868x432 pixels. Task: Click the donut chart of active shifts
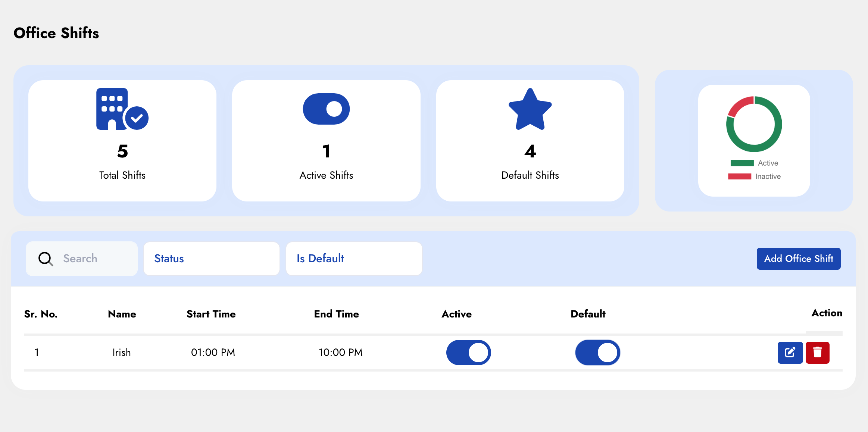click(754, 124)
